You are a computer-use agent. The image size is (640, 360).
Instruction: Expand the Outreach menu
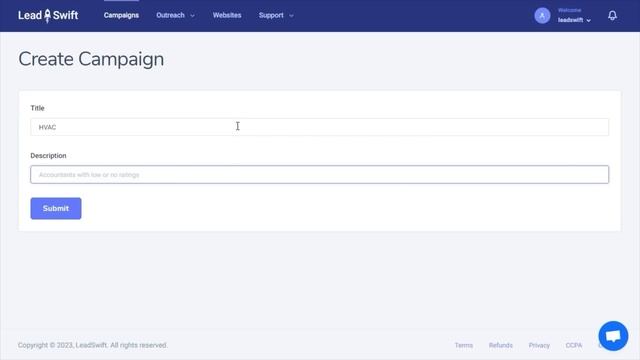pos(175,15)
